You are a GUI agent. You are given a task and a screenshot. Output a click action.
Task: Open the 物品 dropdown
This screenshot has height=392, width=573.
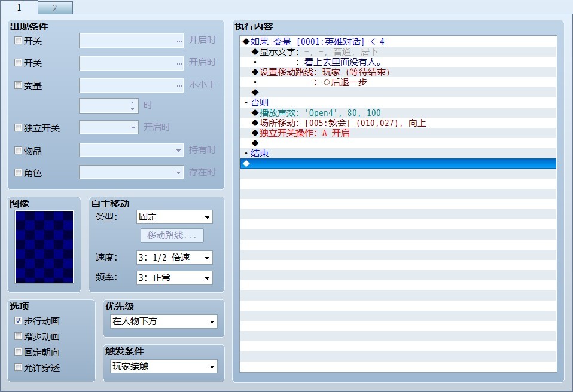132,150
